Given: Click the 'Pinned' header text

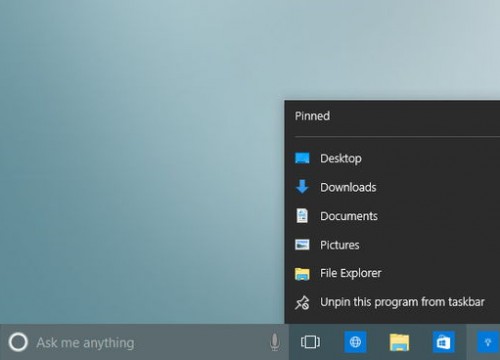Looking at the screenshot, I should click(312, 116).
